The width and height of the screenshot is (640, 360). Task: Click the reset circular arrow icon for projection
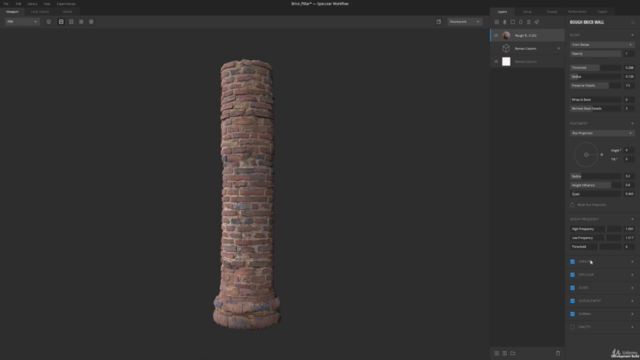[x=572, y=205]
